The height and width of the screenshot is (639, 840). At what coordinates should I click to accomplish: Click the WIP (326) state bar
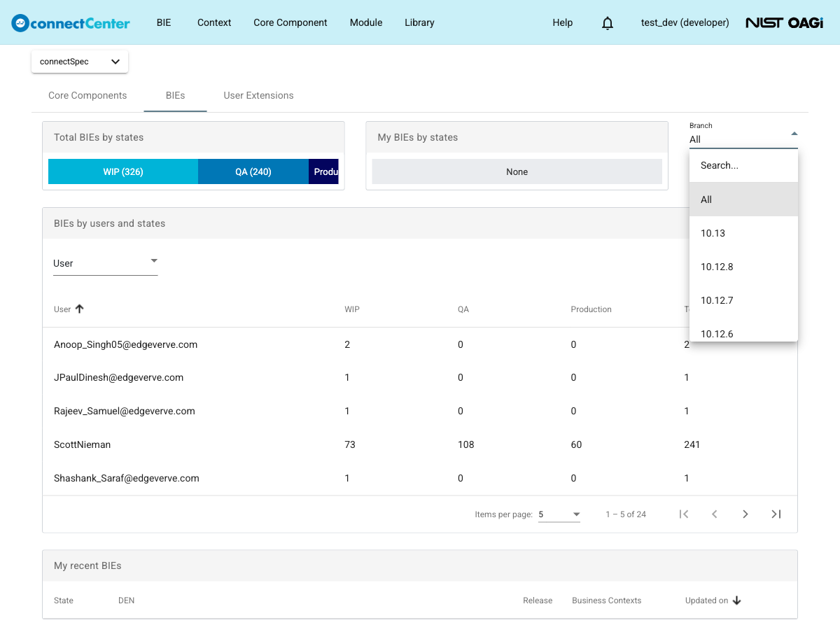(123, 171)
